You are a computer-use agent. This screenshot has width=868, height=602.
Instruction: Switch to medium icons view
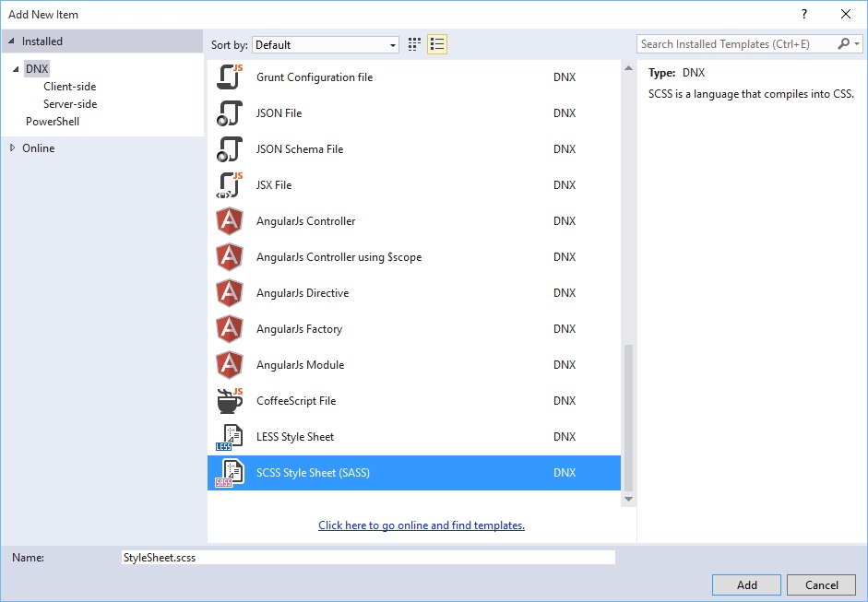tap(414, 44)
